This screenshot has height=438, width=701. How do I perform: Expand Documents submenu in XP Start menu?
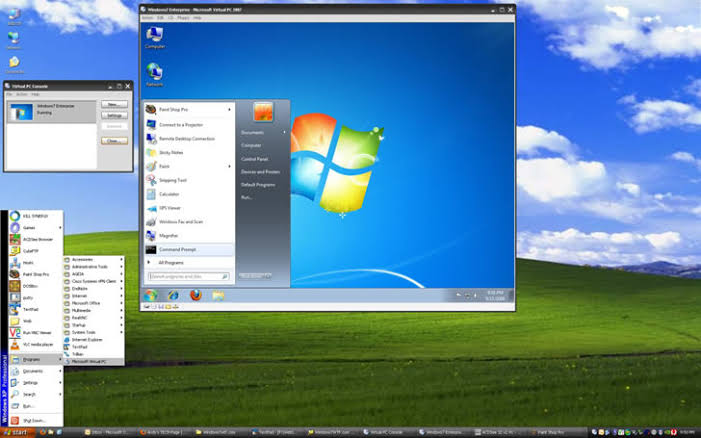tap(35, 371)
